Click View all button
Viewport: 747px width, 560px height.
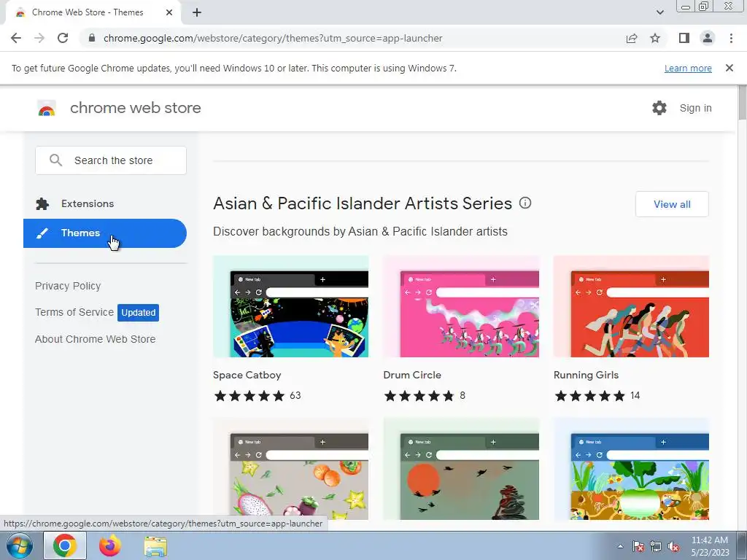coord(672,204)
